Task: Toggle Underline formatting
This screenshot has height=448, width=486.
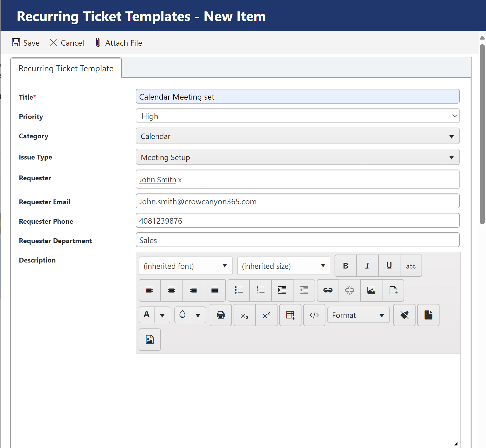Action: (x=389, y=266)
